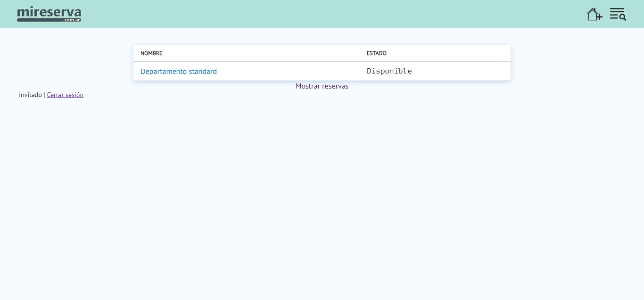
Task: Click the plus sign on the house icon
Action: [x=599, y=17]
